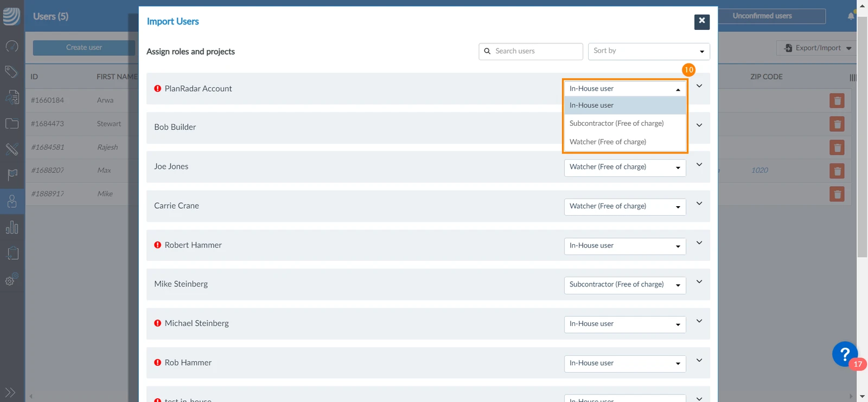The height and width of the screenshot is (402, 868).
Task: Click the blue help question mark bubble
Action: click(845, 354)
